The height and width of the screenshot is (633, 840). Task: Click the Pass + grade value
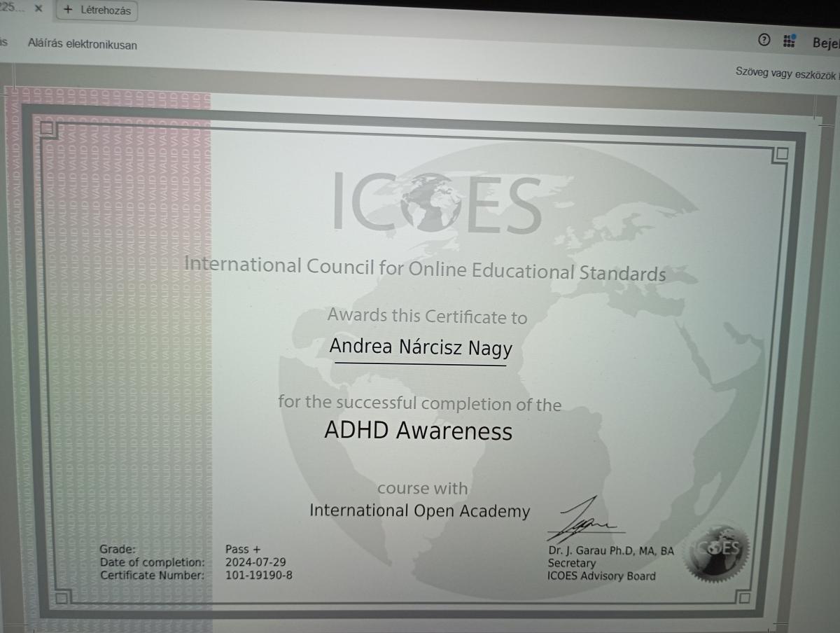click(x=243, y=550)
